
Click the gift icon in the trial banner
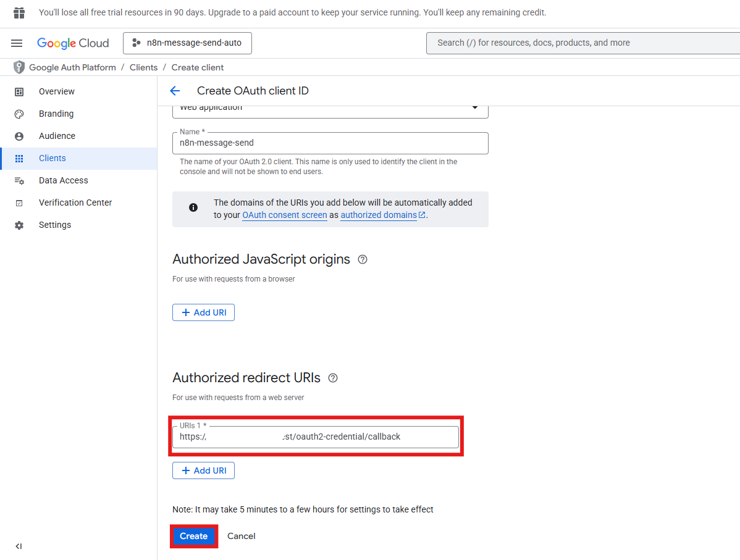click(x=19, y=13)
